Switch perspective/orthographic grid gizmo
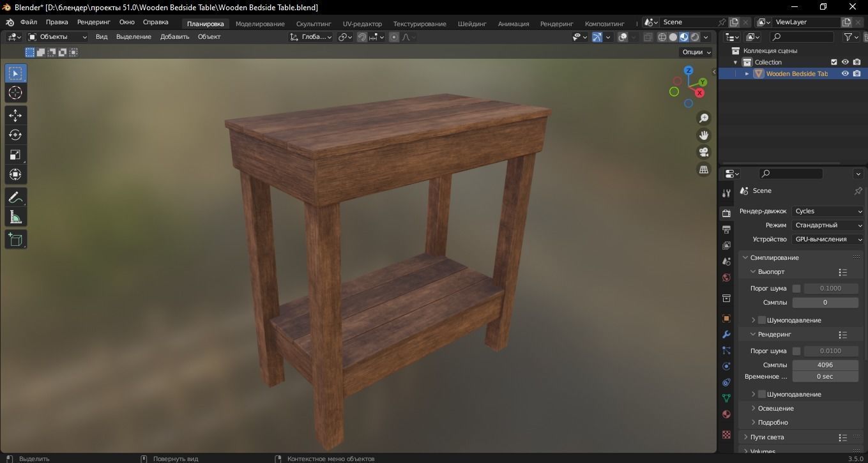The image size is (868, 463). 704,170
